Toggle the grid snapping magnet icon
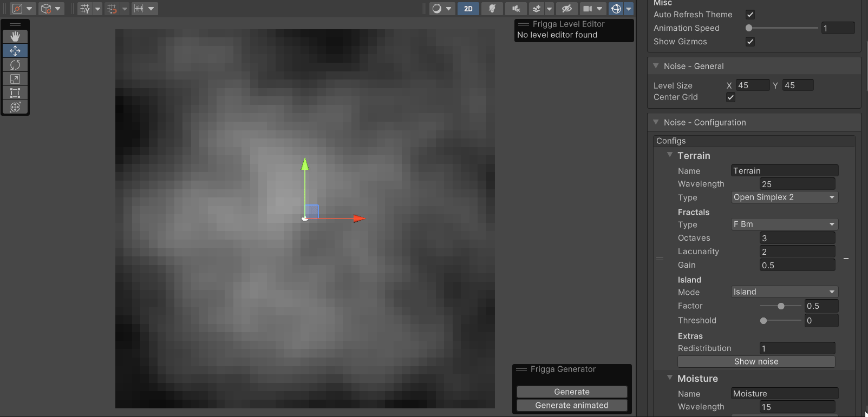The height and width of the screenshot is (417, 868). point(112,9)
